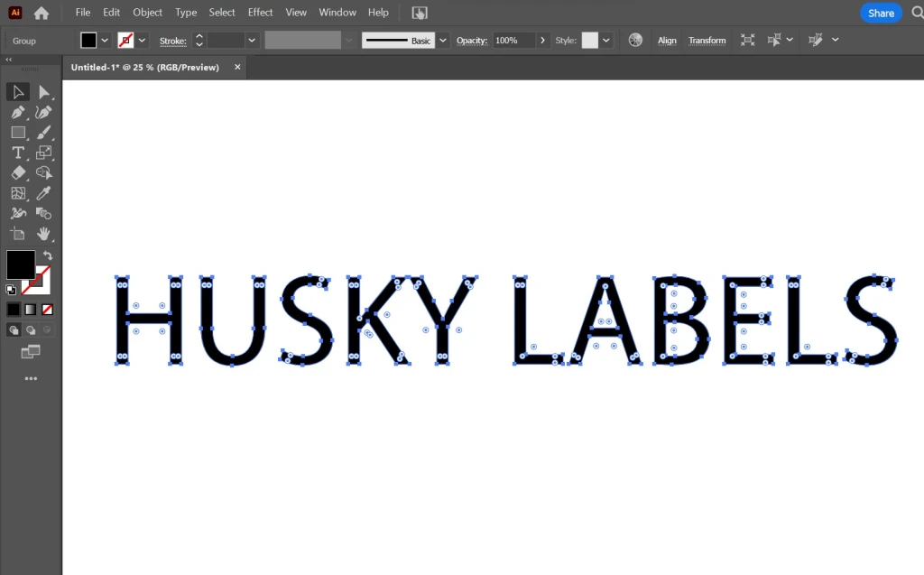The image size is (924, 575).
Task: Open graphic Style dropdown arrow
Action: pos(605,40)
